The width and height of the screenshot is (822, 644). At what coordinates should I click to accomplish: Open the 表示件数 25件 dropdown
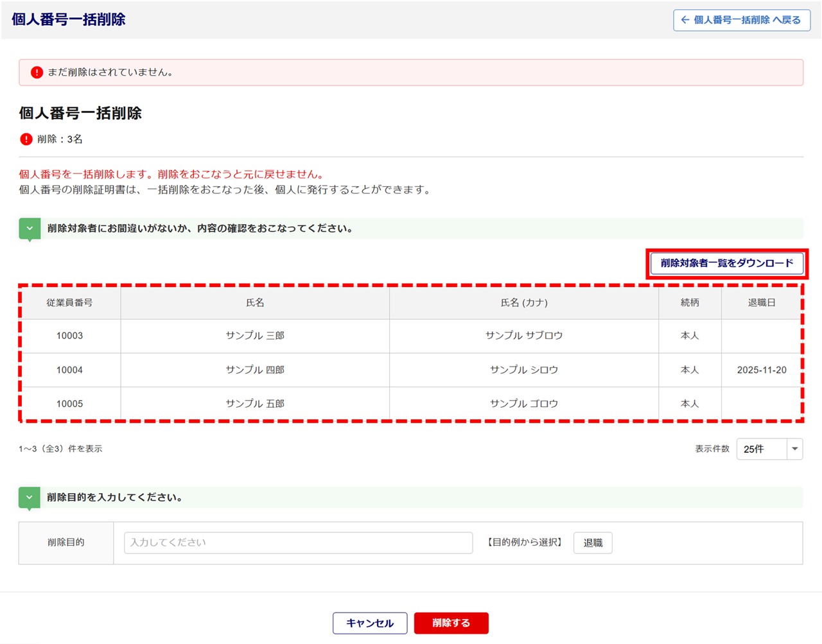(769, 449)
